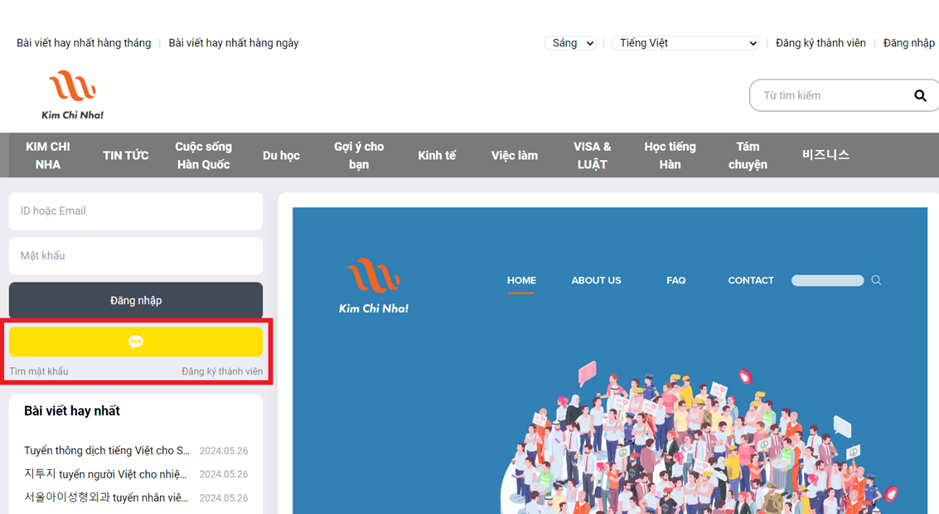
Task: Click the Kim Chi Nha logo in header
Action: (72, 95)
